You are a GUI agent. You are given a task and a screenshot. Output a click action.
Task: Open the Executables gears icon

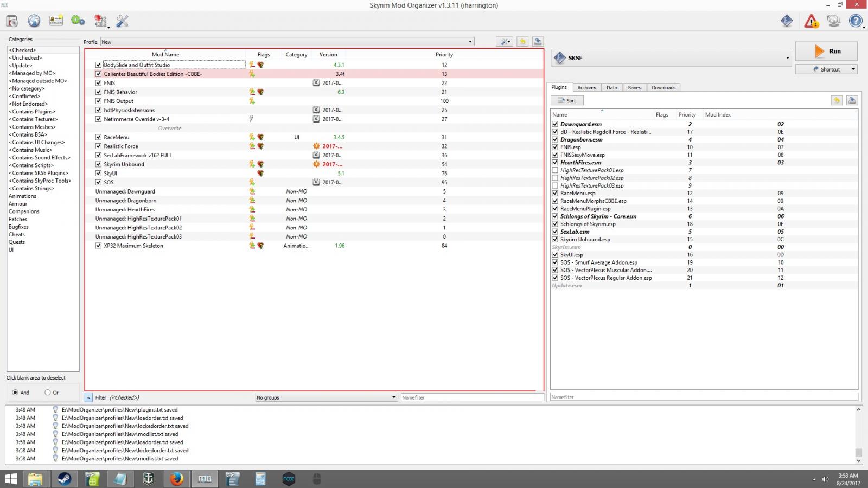78,21
